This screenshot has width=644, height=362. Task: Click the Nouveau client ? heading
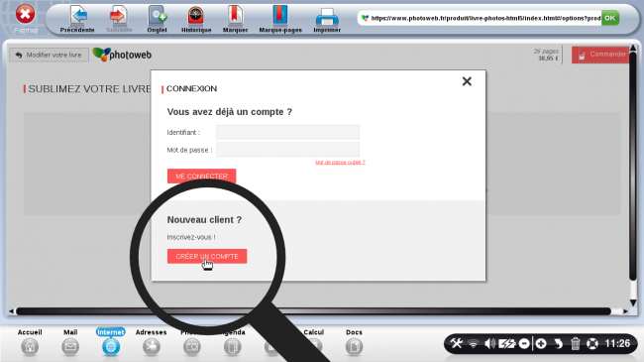[204, 219]
